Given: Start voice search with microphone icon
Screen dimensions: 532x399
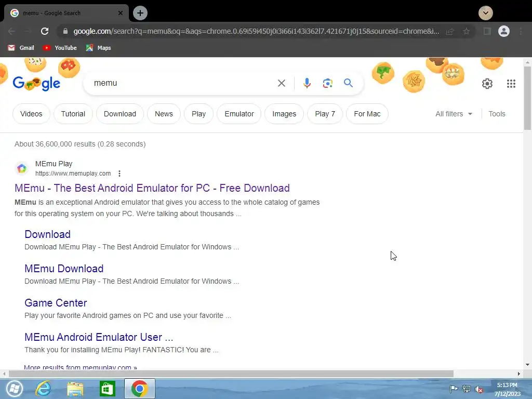Looking at the screenshot, I should click(x=307, y=83).
